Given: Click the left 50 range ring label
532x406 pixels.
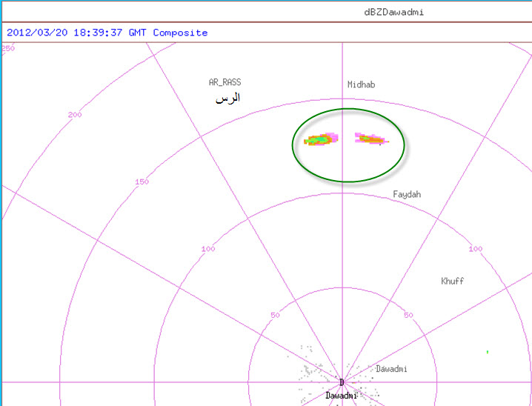Looking at the screenshot, I should click(x=275, y=316).
